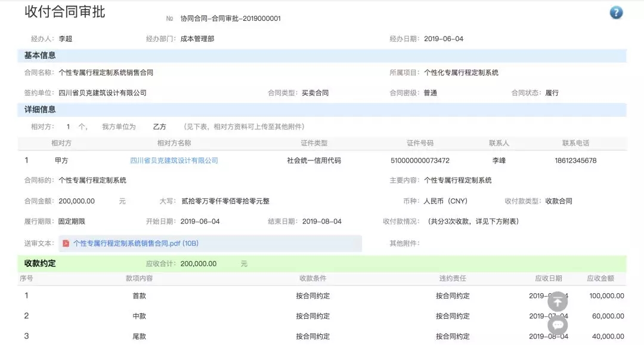Click the blue help question mark icon
Screen dimensions: 644x345
[x=616, y=13]
